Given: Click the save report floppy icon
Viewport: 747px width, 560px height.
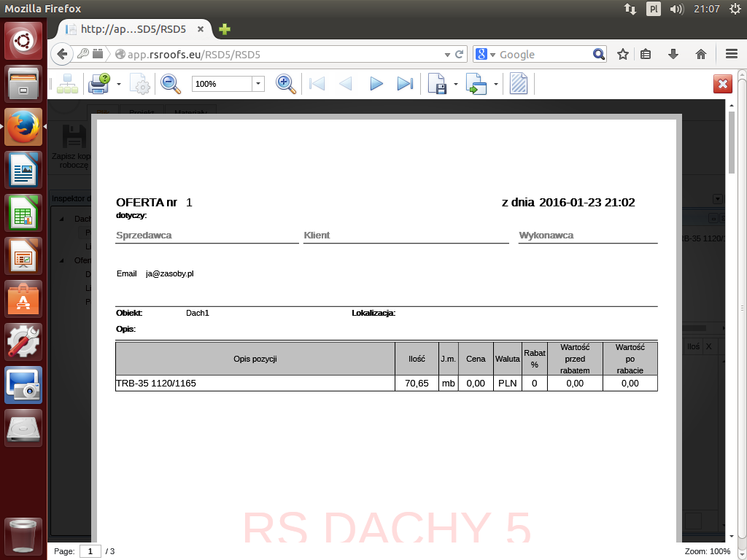Looking at the screenshot, I should 437,84.
